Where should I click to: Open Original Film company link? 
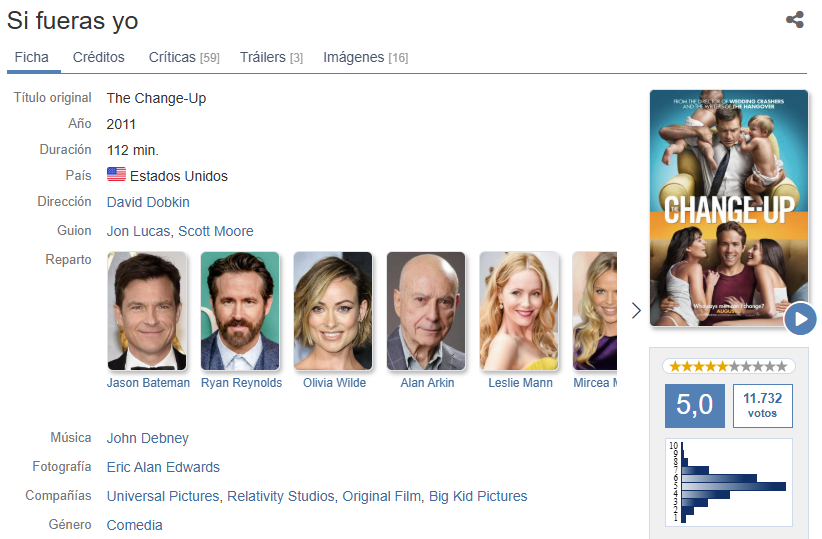(382, 496)
